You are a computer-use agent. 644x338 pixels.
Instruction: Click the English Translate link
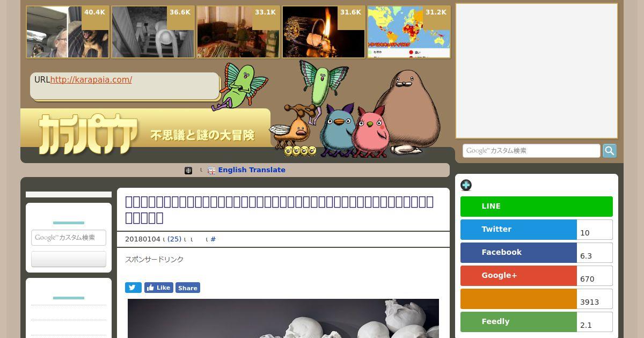[252, 170]
